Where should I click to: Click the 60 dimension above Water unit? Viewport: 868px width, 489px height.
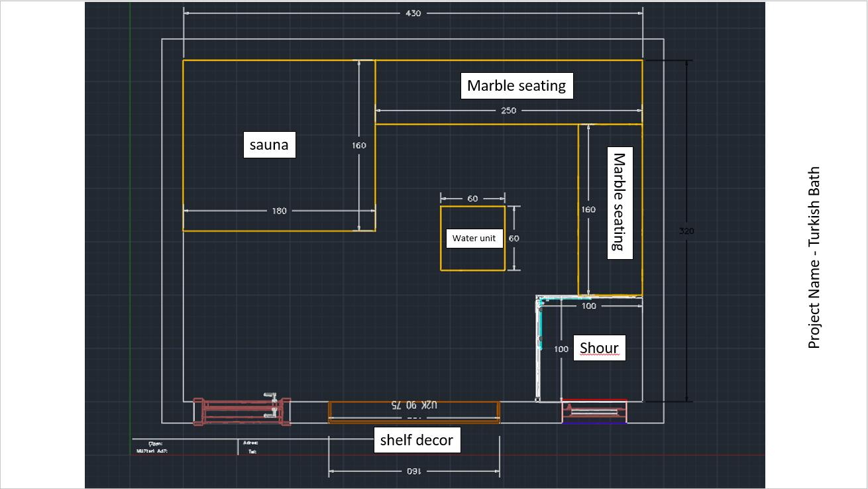click(x=472, y=199)
